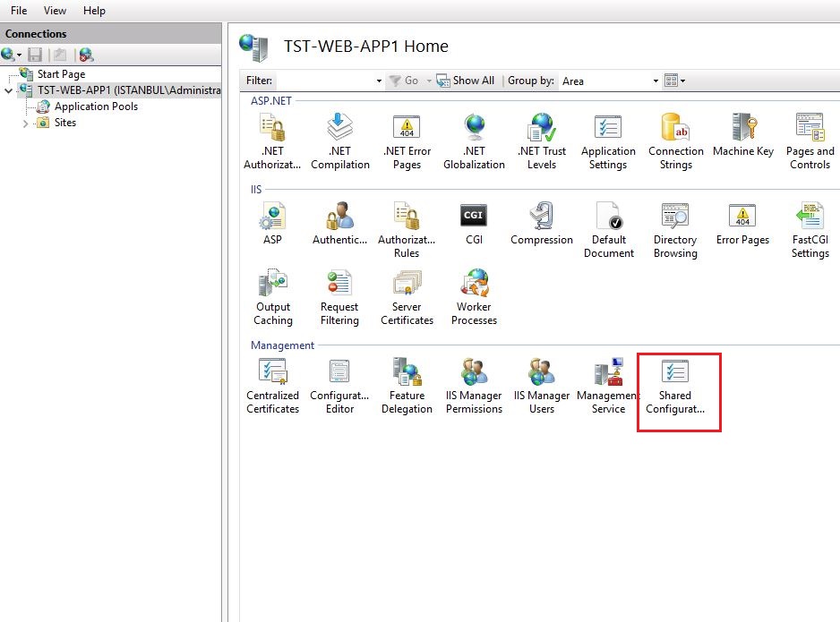Click the Show All button
The width and height of the screenshot is (840, 622).
(466, 81)
